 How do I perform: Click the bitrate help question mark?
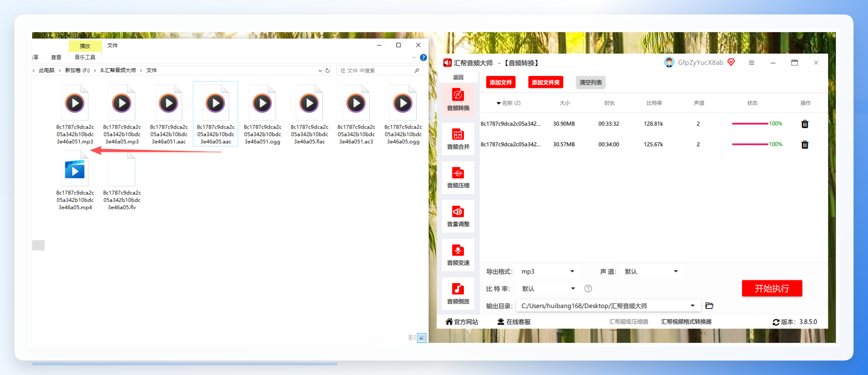[x=588, y=288]
